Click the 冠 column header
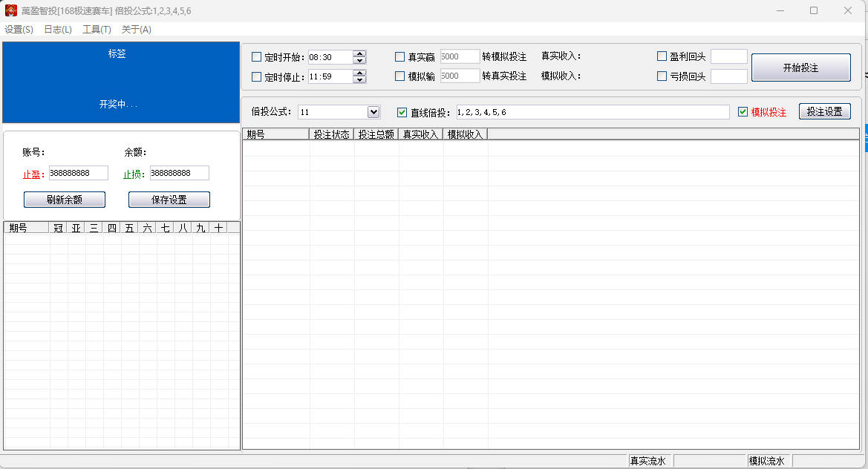 (58, 227)
